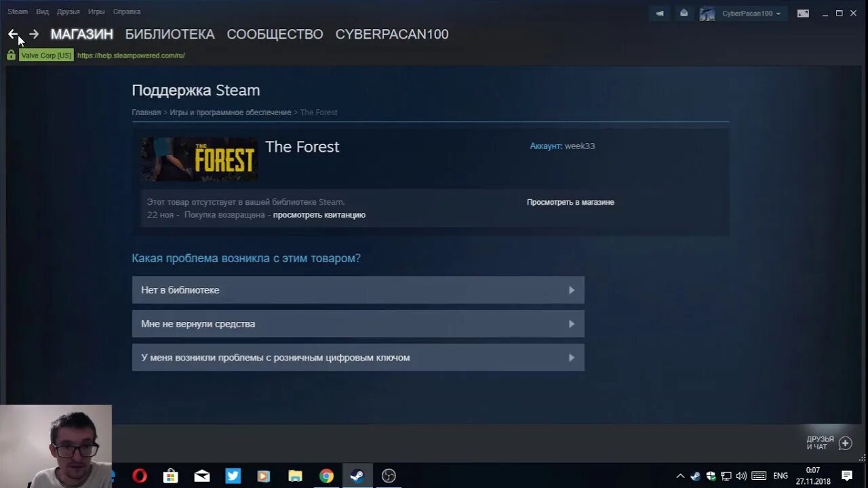Open Opera browser from the taskbar
Image resolution: width=868 pixels, height=488 pixels.
(140, 476)
